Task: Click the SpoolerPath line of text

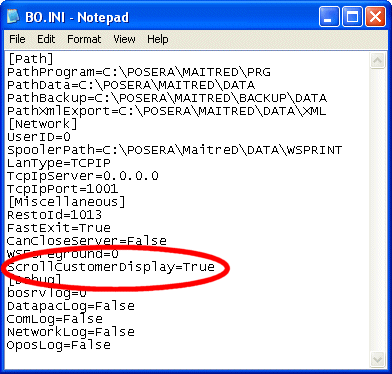Action: click(x=174, y=150)
